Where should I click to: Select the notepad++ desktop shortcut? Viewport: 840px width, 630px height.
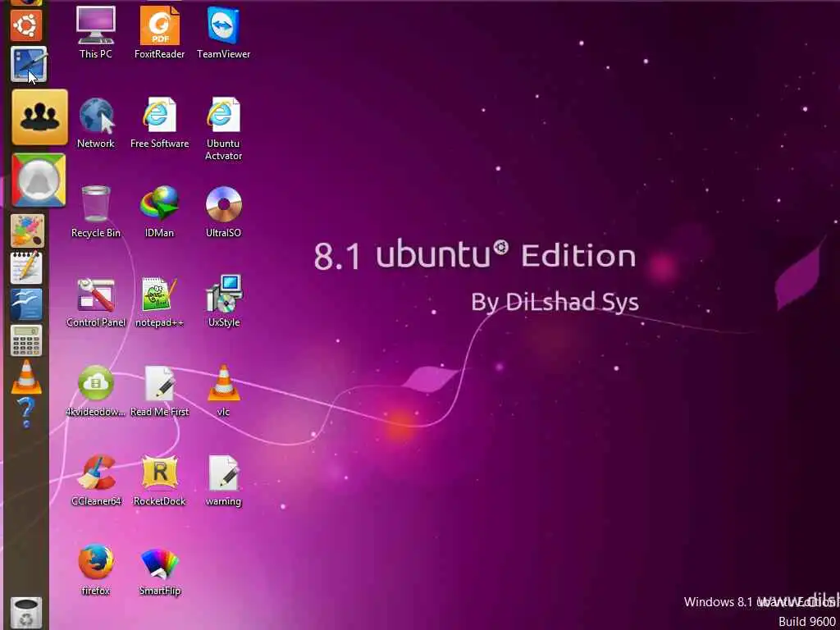(160, 302)
